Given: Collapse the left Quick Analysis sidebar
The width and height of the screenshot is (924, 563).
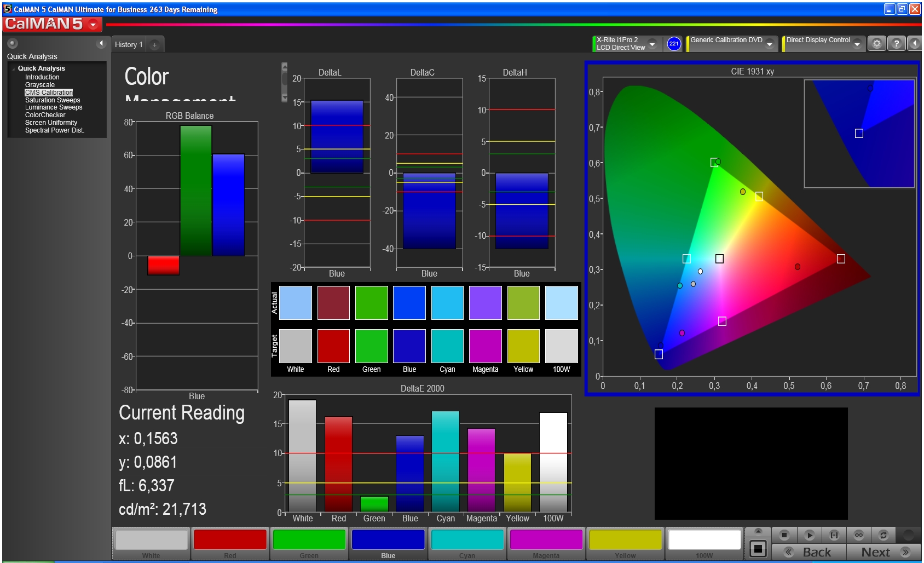Looking at the screenshot, I should (x=101, y=43).
